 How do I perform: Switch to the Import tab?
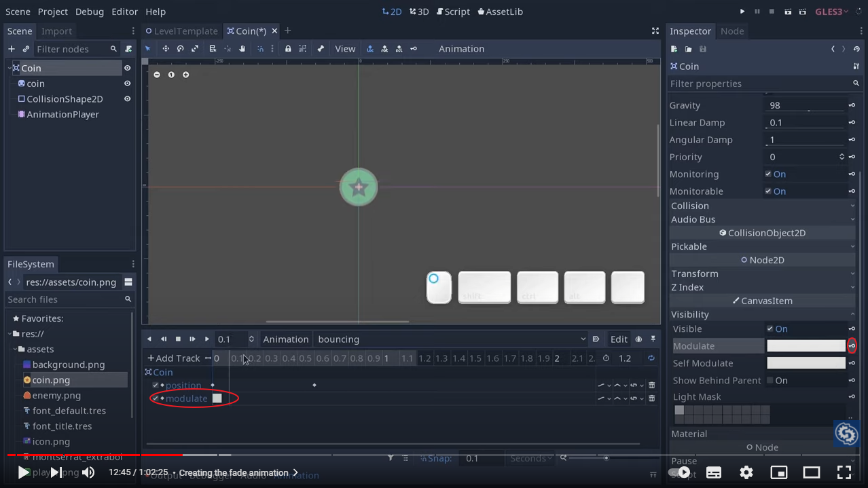pyautogui.click(x=56, y=31)
